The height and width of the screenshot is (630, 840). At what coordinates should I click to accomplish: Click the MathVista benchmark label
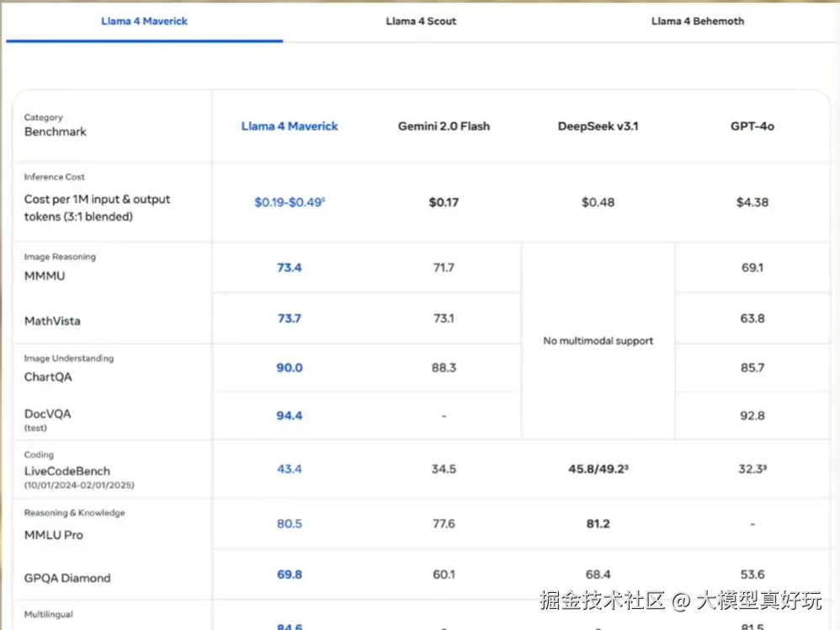[52, 321]
